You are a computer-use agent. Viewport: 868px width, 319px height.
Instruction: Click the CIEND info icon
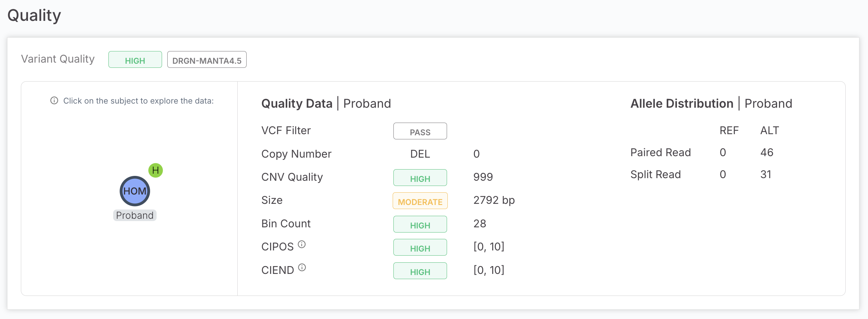(302, 268)
